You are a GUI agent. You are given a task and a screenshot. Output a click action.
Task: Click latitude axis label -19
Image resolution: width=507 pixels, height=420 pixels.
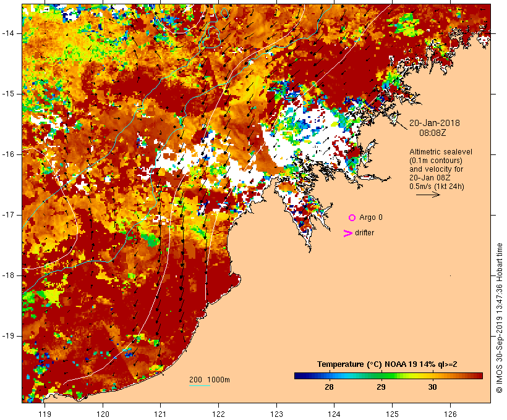(7, 336)
